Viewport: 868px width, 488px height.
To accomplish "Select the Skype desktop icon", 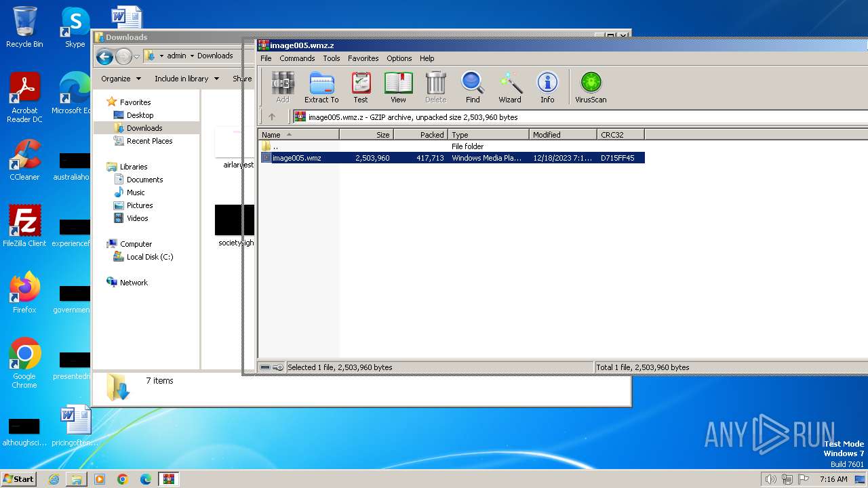I will click(75, 27).
